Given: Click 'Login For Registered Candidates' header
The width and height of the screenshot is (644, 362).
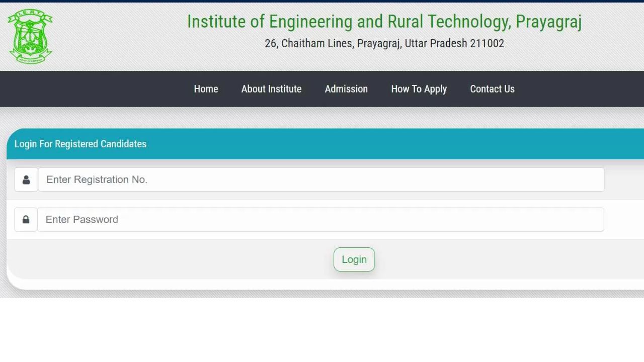Looking at the screenshot, I should [x=80, y=144].
